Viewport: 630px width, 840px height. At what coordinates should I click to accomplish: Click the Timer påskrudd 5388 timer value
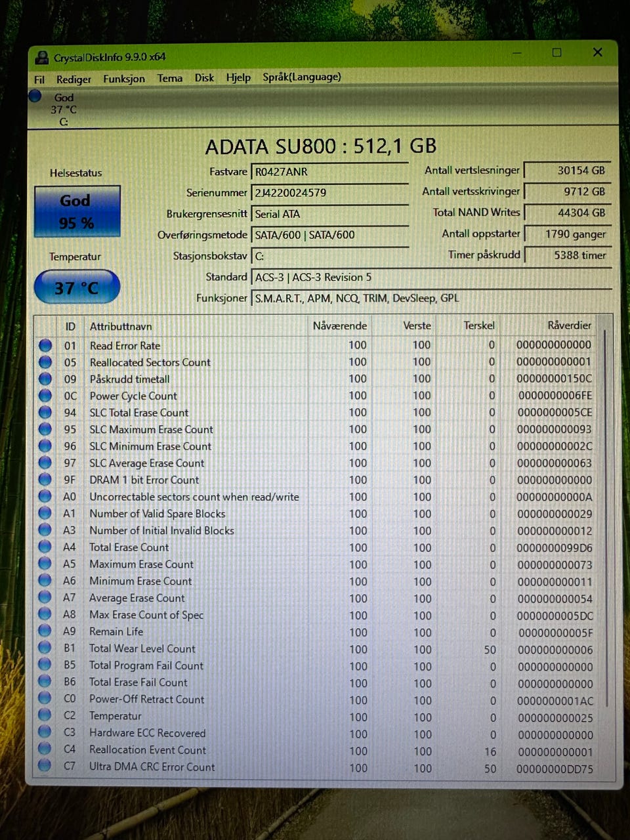click(x=568, y=255)
